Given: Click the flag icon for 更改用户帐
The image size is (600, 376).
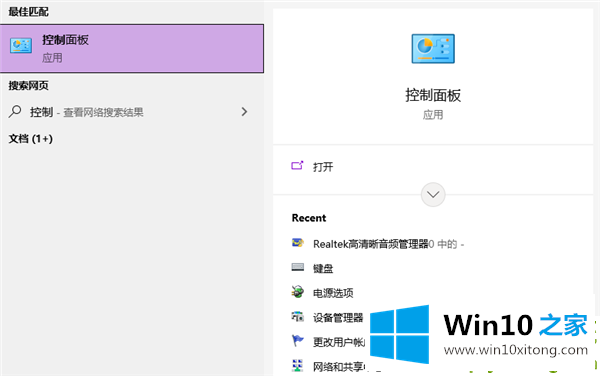Looking at the screenshot, I should [298, 340].
